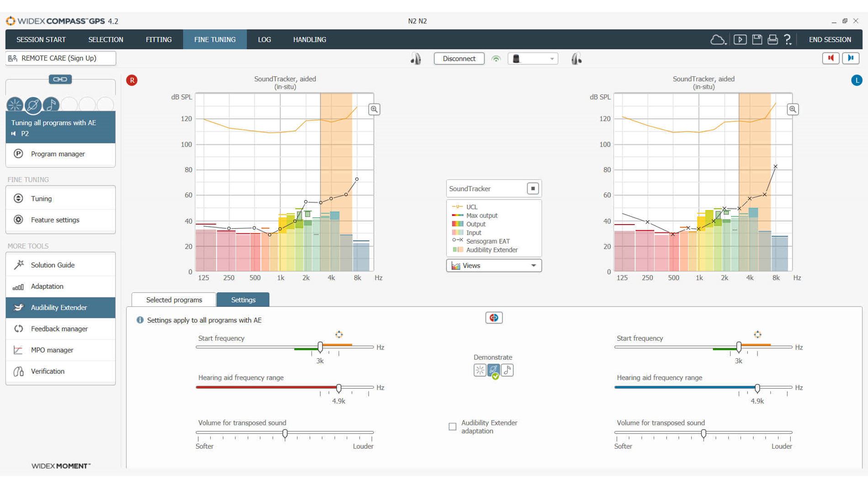
Task: Stop the SoundTracker with the square button
Action: click(x=532, y=188)
